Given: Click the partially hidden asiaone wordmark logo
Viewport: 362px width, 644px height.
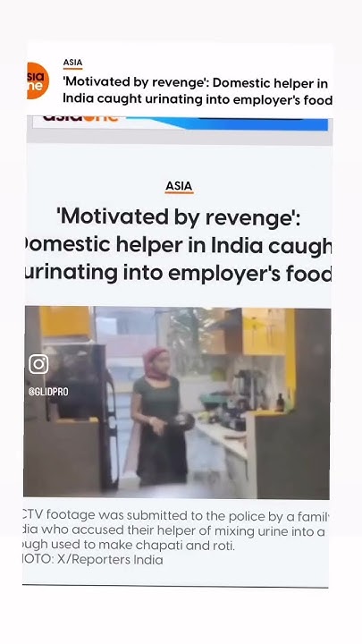Looking at the screenshot, I should (x=80, y=119).
